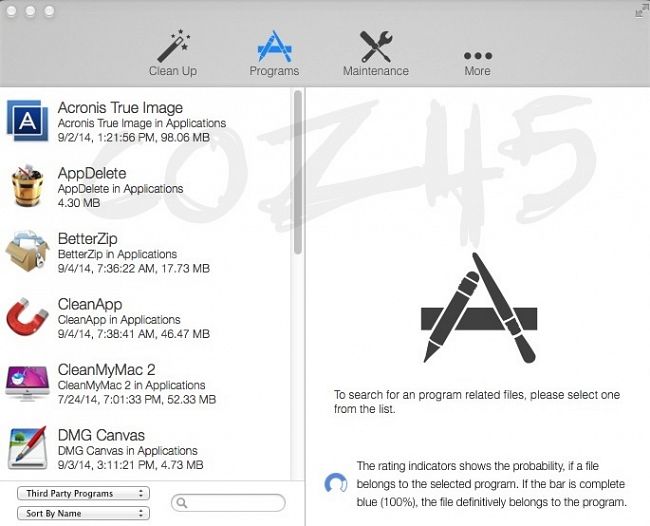The image size is (650, 526).
Task: Click '9/2/14, 1:21:56 PM, 98.06 MB' text
Action: coord(133,137)
